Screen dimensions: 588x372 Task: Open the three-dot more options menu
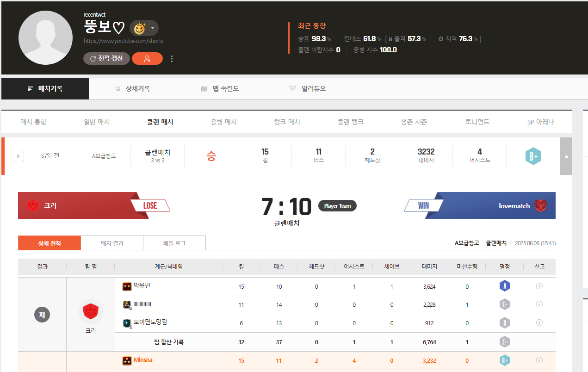click(172, 59)
